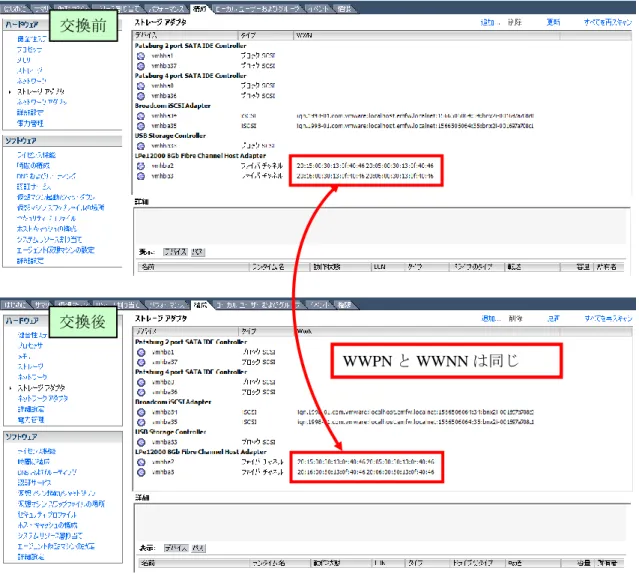Open the 構成 tab in 交換前 panel

pyautogui.click(x=200, y=9)
